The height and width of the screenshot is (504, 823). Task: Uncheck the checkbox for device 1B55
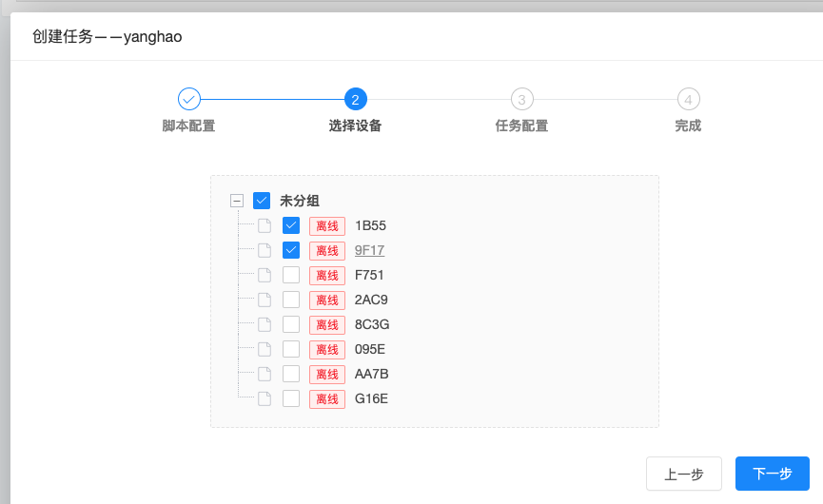tap(291, 225)
